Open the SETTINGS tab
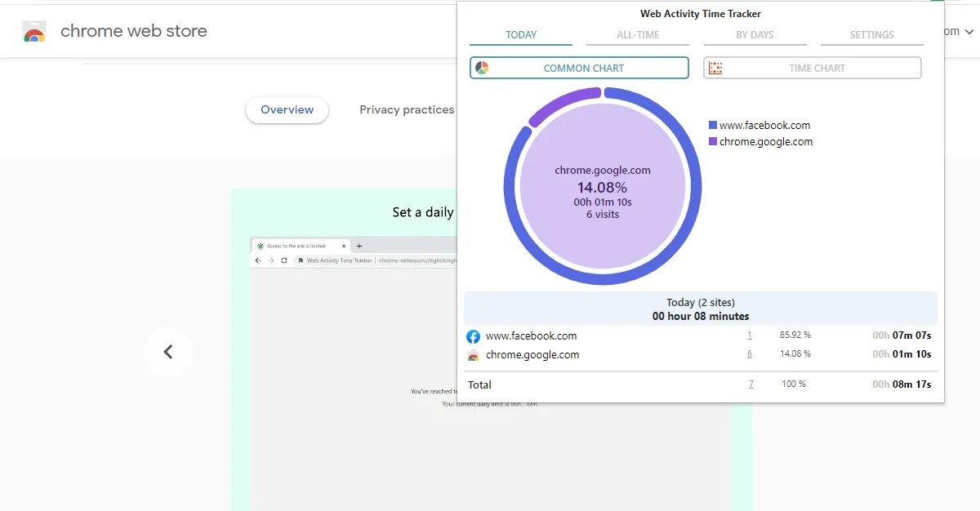The width and height of the screenshot is (980, 511). 871,35
